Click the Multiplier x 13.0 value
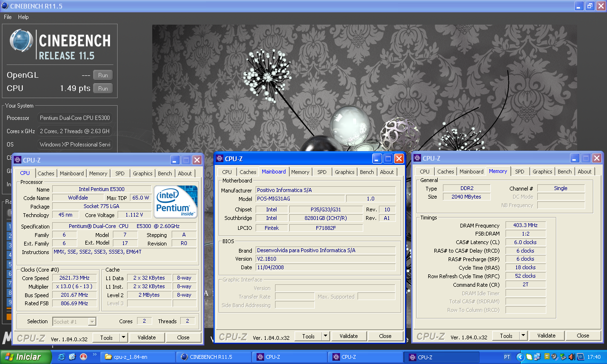The width and height of the screenshot is (607, 364). point(74,287)
